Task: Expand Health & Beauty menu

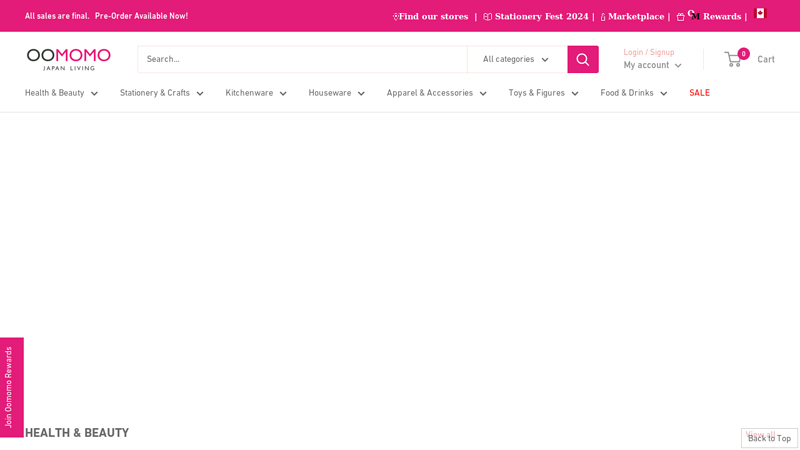Action: click(61, 93)
